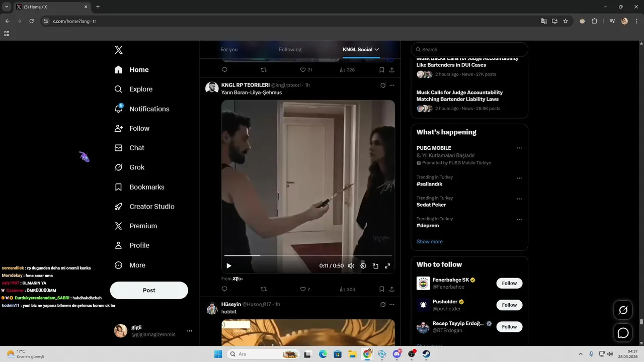Open more options on KNGL RP TEORILERI post
The image size is (644, 362).
[392, 85]
